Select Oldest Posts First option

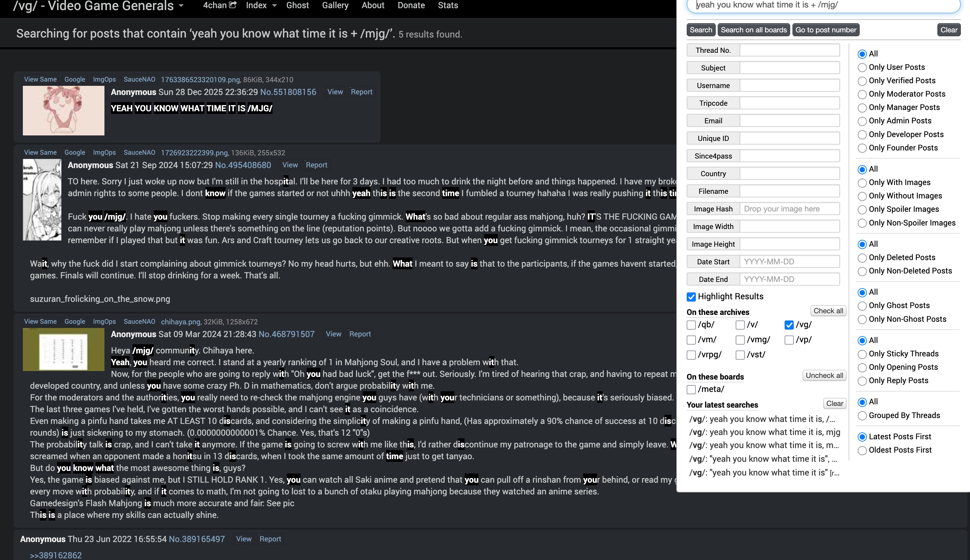pyautogui.click(x=862, y=450)
